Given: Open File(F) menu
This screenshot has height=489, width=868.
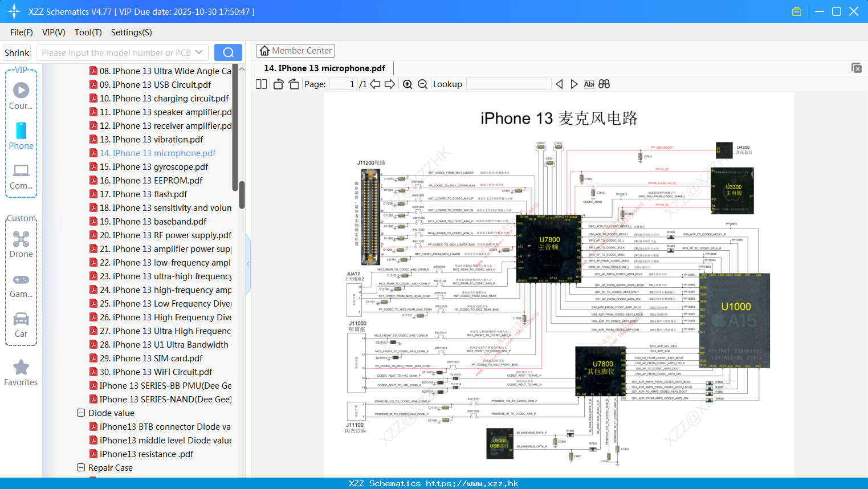Looking at the screenshot, I should [x=22, y=32].
